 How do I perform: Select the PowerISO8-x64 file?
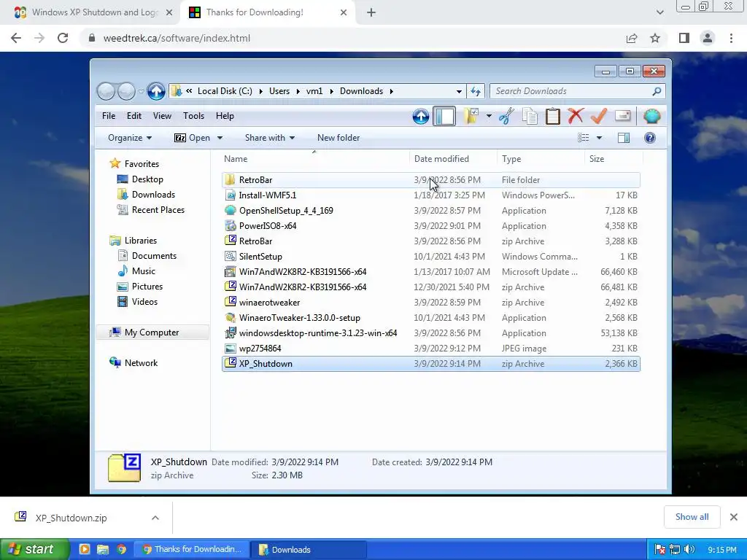[x=430, y=226]
